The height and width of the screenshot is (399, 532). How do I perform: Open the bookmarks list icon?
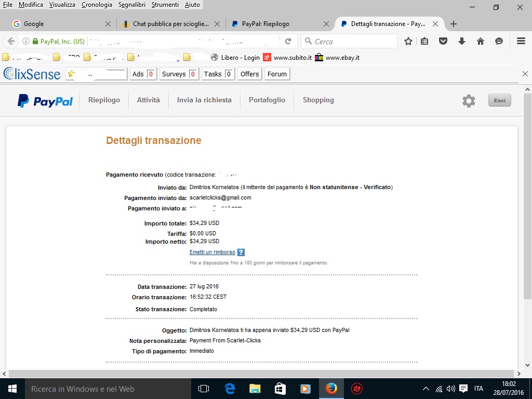click(x=424, y=42)
